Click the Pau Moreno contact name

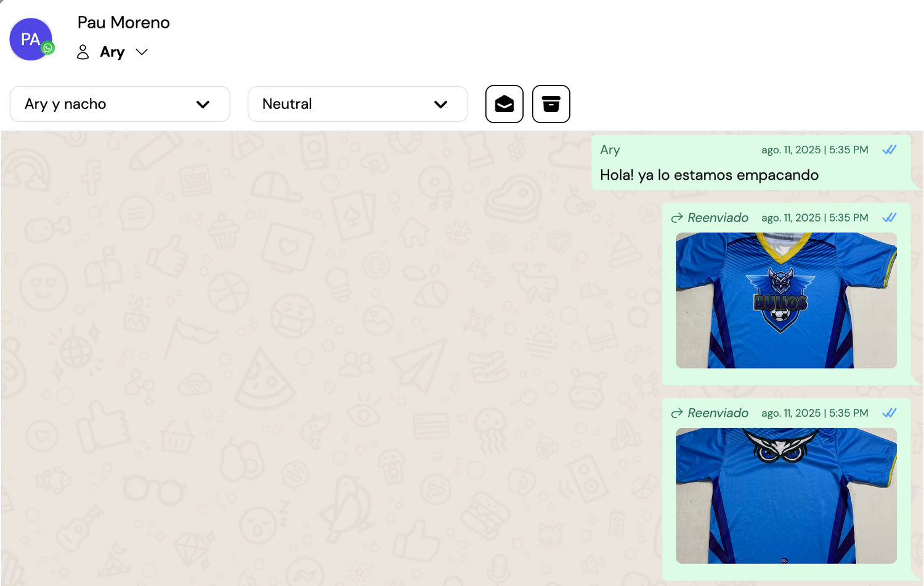[124, 23]
